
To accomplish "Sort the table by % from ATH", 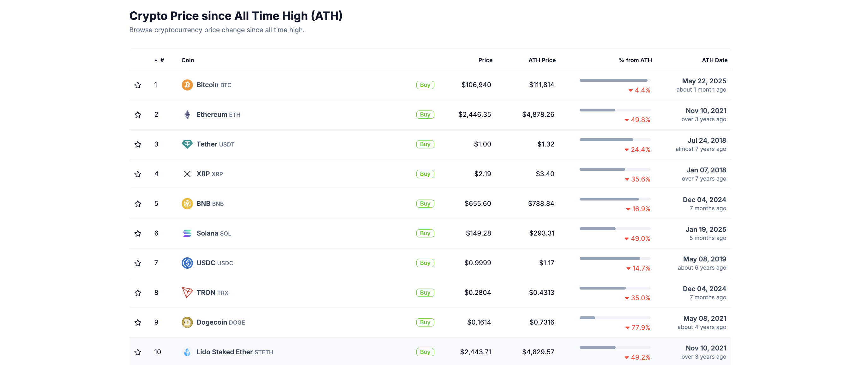I will (x=635, y=60).
